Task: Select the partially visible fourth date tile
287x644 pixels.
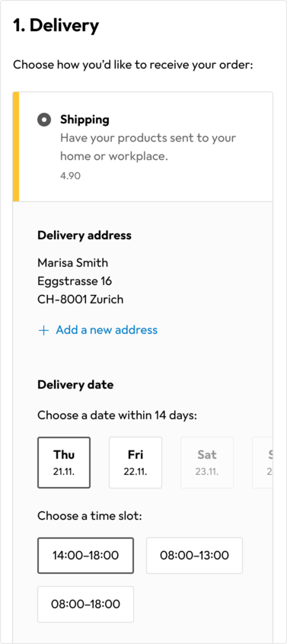Action: point(263,463)
